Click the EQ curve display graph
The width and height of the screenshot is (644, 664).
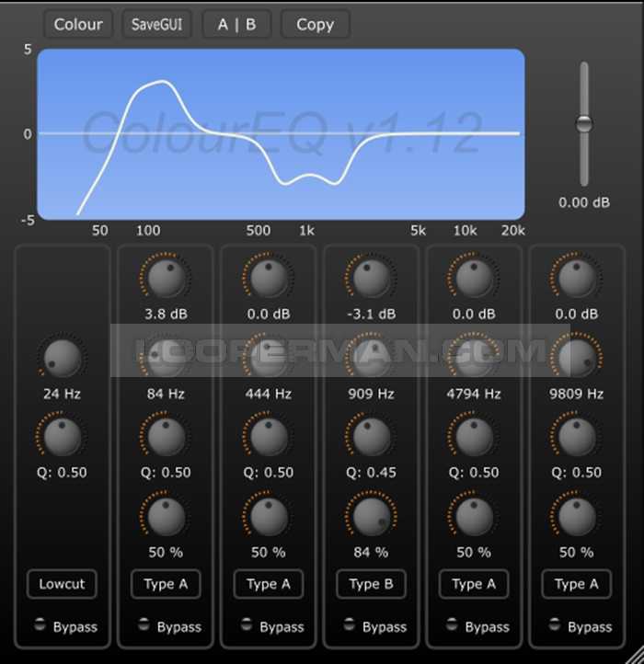coord(281,134)
